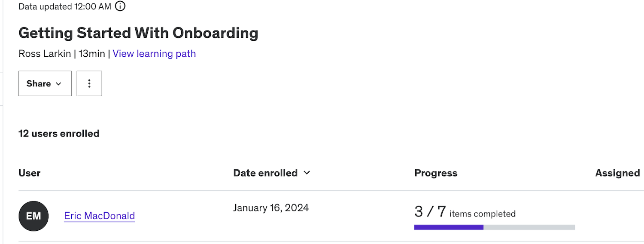The height and width of the screenshot is (244, 644).
Task: Sort by the User column header
Action: [x=30, y=173]
